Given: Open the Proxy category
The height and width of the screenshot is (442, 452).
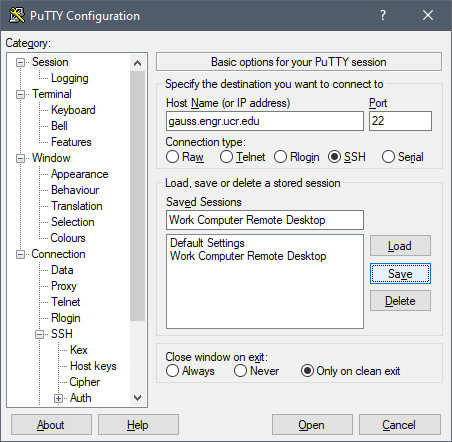Looking at the screenshot, I should coord(64,286).
